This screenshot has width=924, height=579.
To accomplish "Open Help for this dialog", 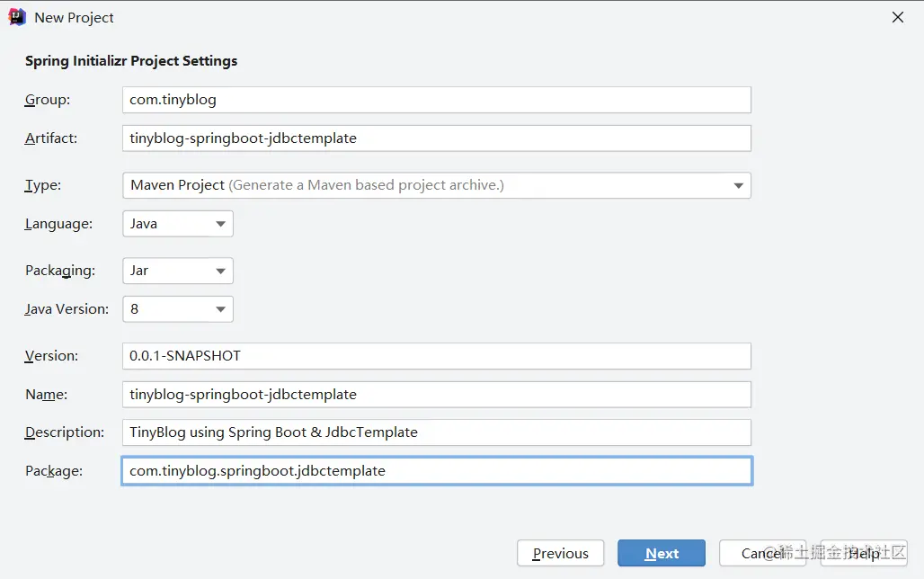I will 864,554.
